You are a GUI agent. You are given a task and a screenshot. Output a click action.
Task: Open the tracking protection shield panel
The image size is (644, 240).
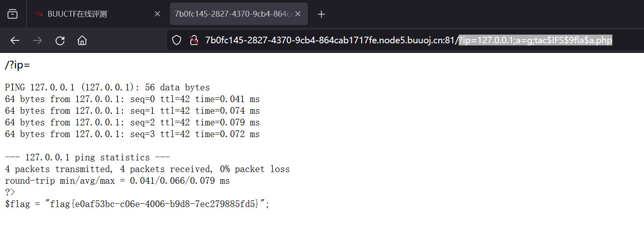click(x=176, y=40)
